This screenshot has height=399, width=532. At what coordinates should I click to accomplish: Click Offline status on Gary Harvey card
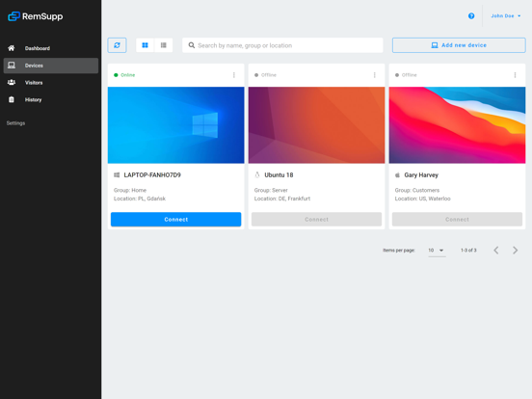(x=406, y=75)
